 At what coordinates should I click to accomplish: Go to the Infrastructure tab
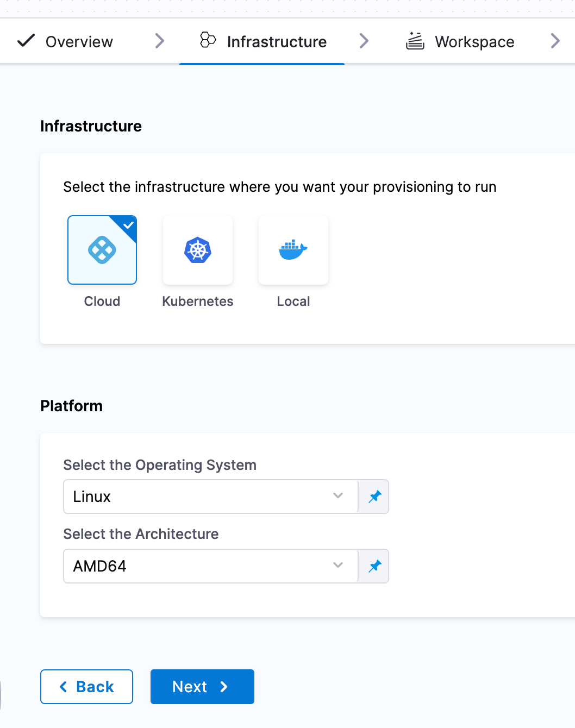coord(276,42)
